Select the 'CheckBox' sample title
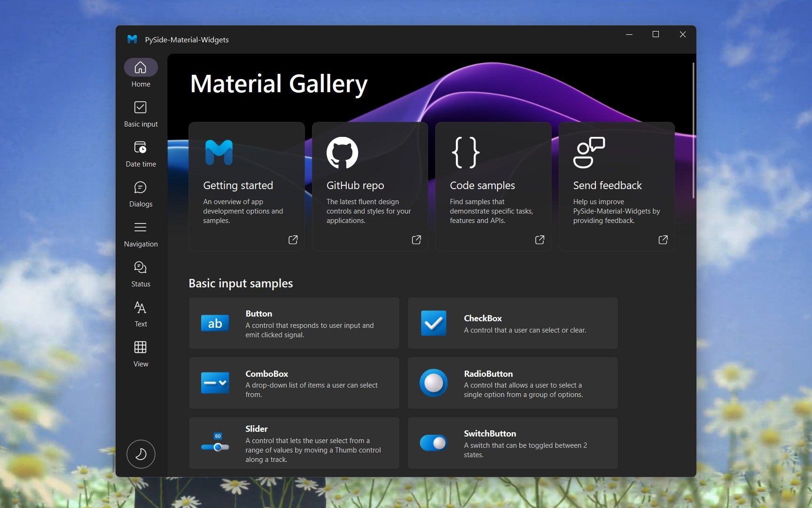 [x=483, y=318]
